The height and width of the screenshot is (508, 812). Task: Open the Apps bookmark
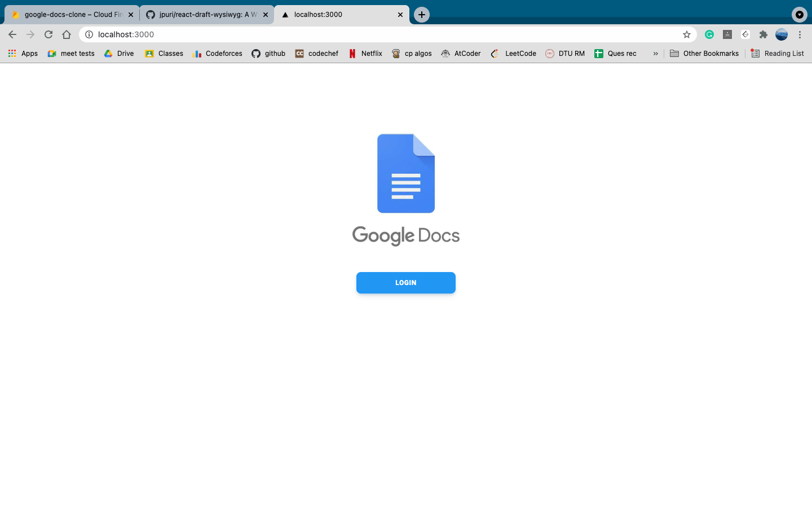pos(23,54)
